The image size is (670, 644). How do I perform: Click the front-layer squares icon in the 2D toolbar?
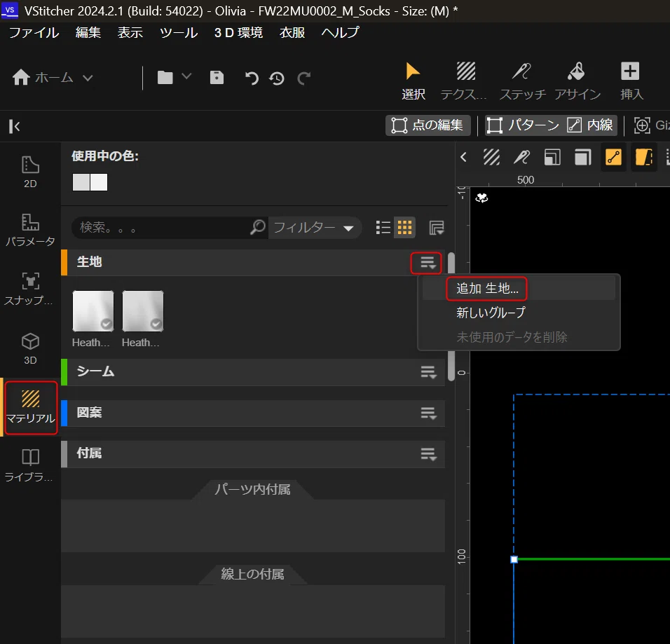[552, 157]
